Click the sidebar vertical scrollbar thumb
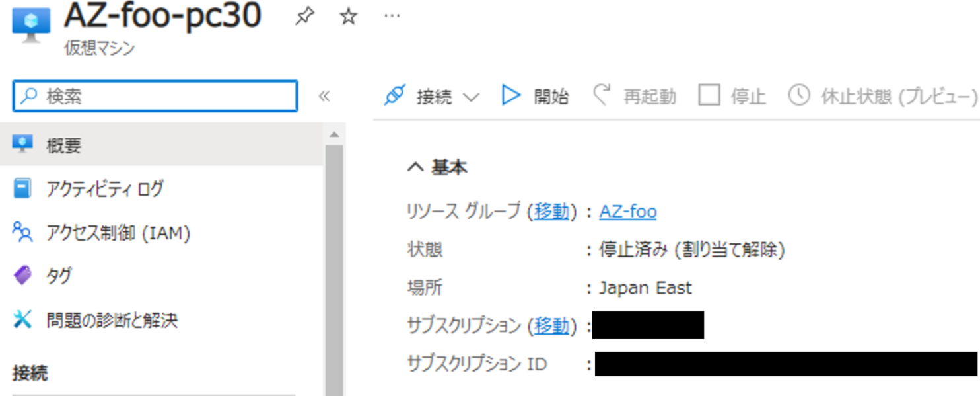980x396 pixels. click(x=334, y=270)
